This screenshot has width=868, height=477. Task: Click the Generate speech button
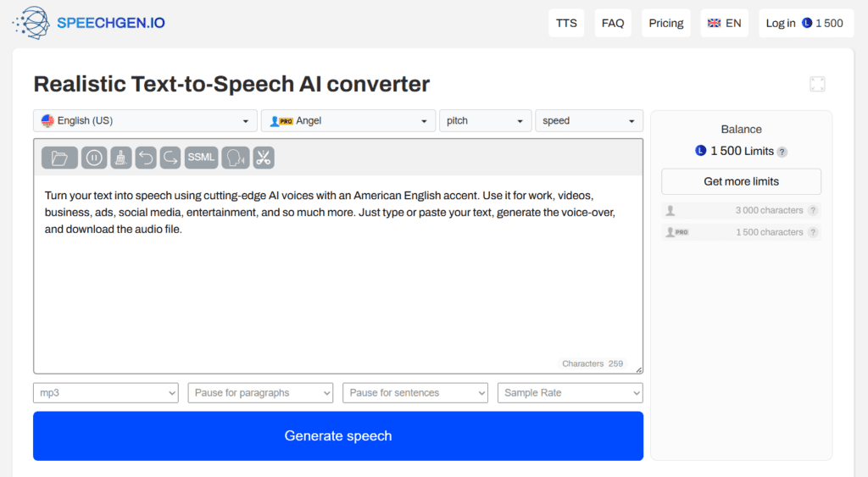(338, 436)
